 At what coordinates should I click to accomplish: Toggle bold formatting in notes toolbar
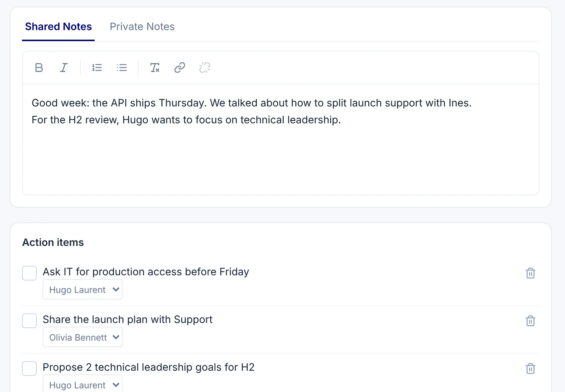[x=39, y=68]
